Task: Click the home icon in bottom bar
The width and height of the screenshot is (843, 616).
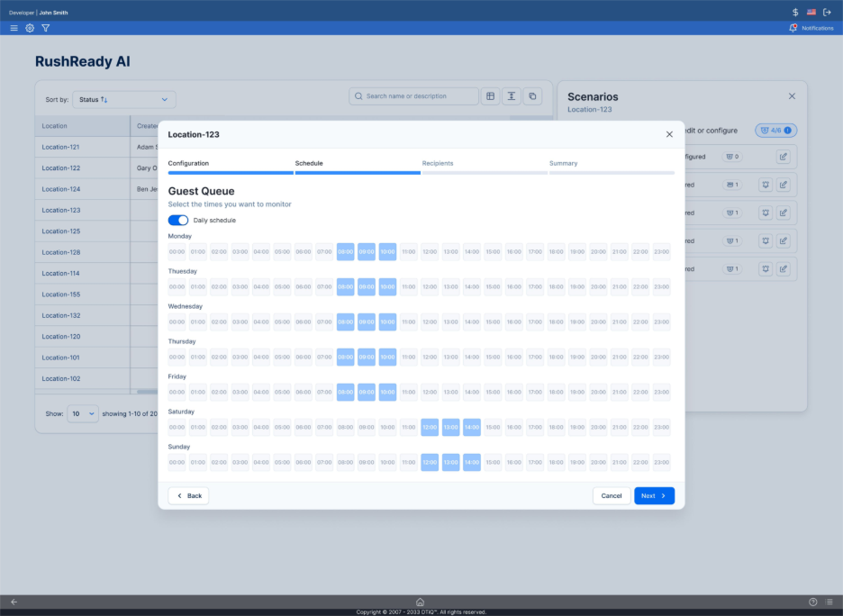Action: 420,602
